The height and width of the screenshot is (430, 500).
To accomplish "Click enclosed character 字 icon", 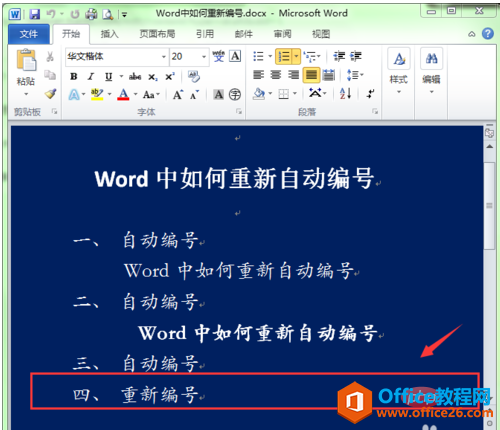I will [x=235, y=95].
